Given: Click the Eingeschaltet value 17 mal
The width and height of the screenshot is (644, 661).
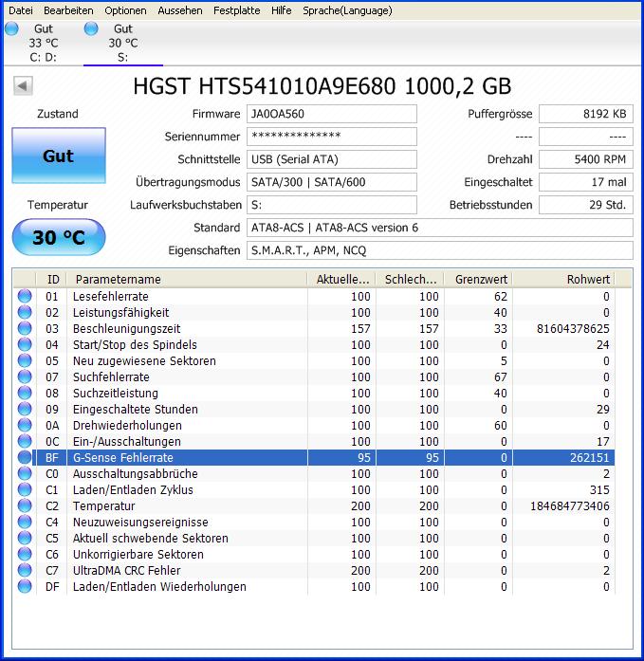Looking at the screenshot, I should (x=586, y=182).
